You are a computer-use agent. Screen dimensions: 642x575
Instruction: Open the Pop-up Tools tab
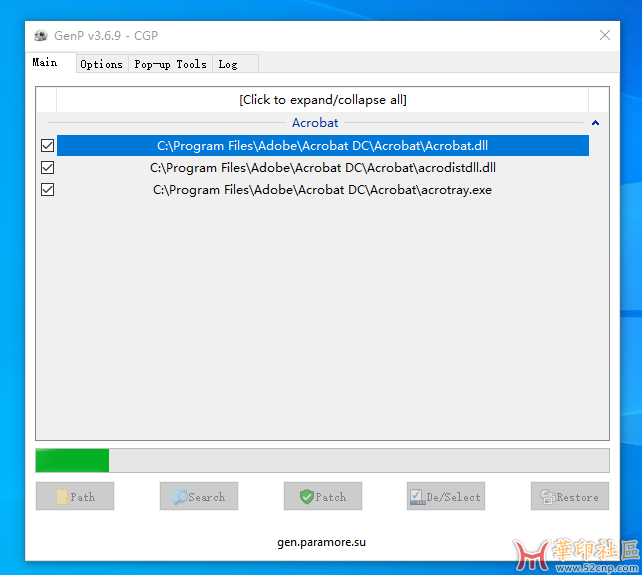point(170,64)
